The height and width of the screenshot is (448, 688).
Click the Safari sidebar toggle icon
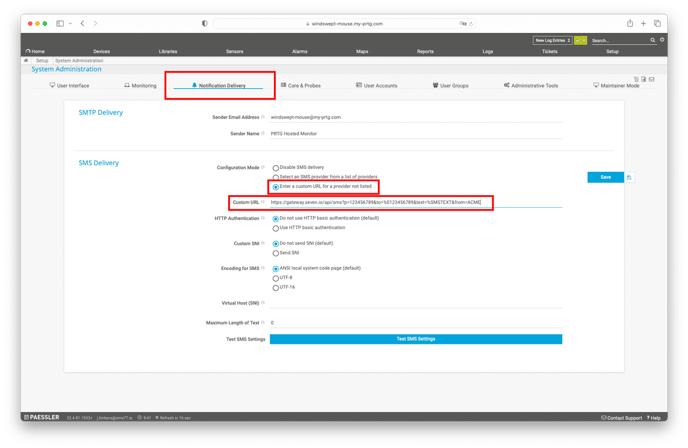[60, 23]
